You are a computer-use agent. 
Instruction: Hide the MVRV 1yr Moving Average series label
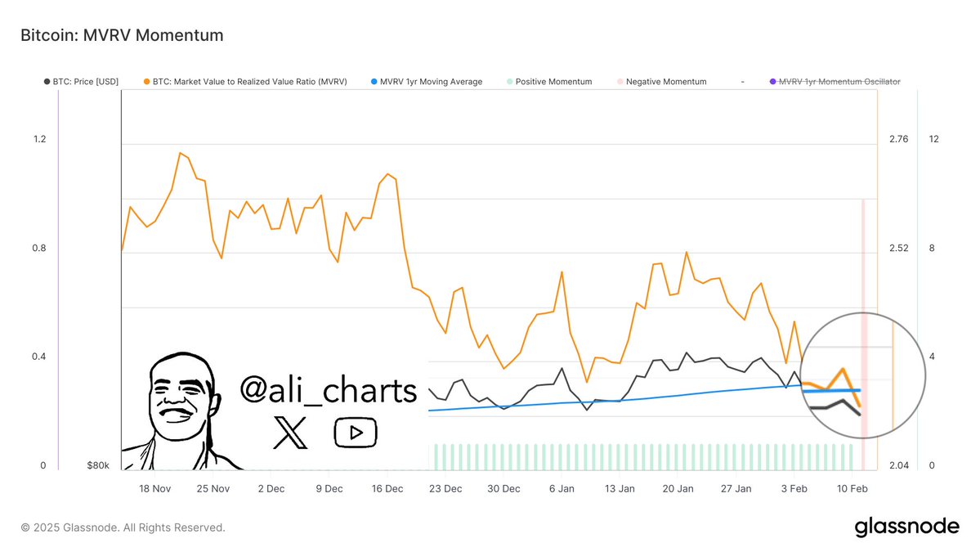(432, 82)
